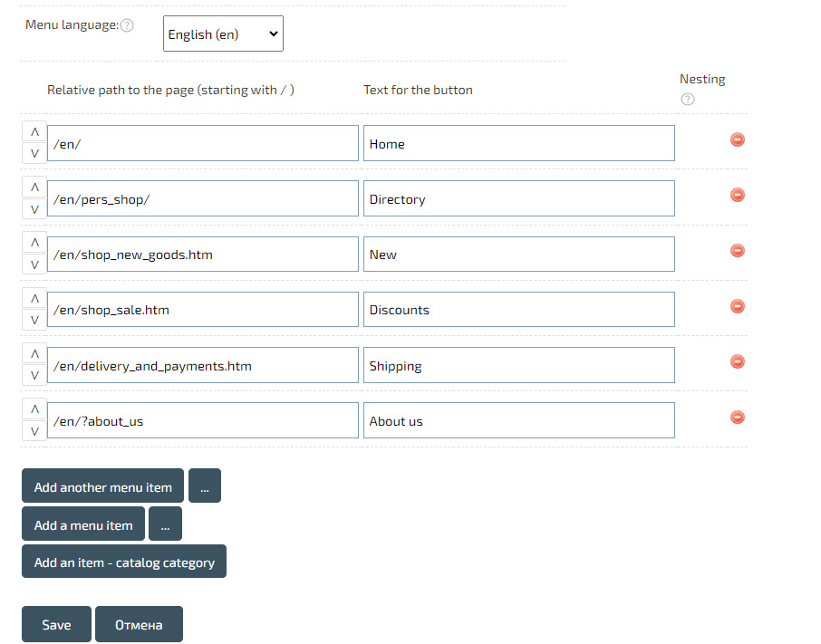Screen dimensions: 821x644
Task: Click Add another menu item button
Action: pos(102,486)
